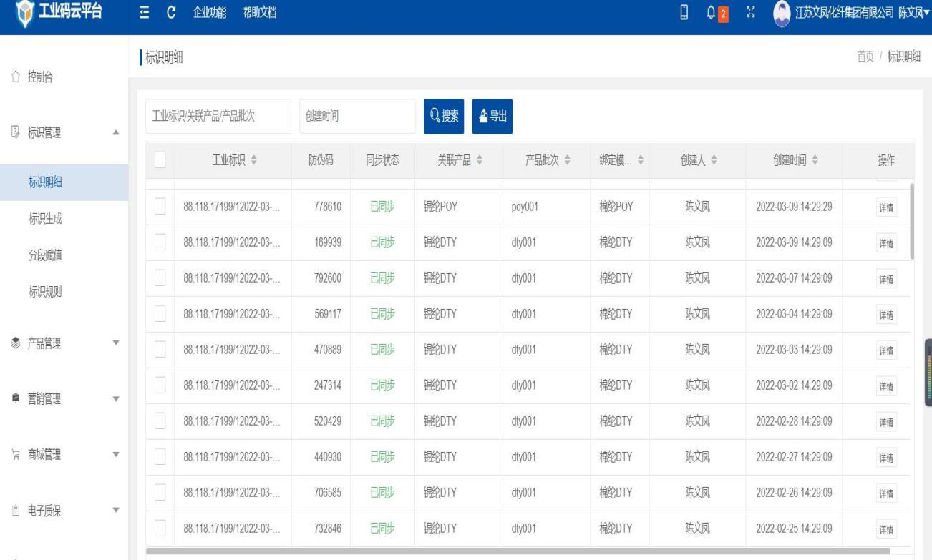Click the sidebar collapse menu icon
The image size is (932, 560).
144,12
